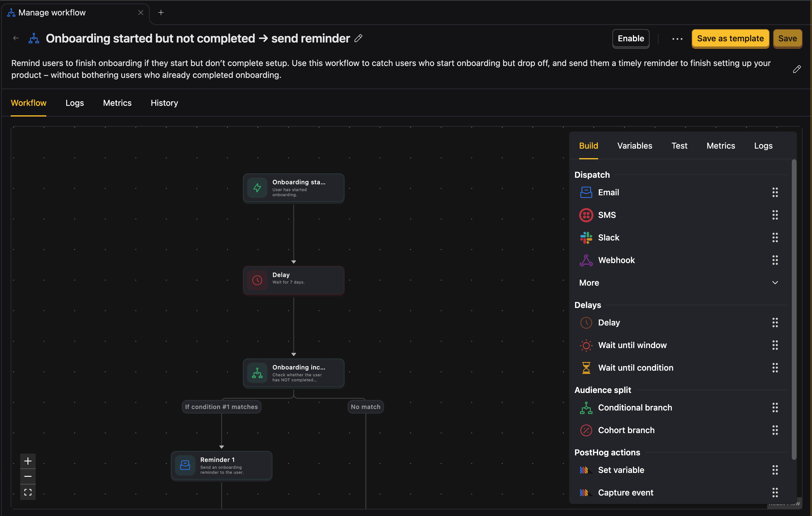Zoom in using the plus control
Viewport: 812px width, 516px height.
[28, 460]
